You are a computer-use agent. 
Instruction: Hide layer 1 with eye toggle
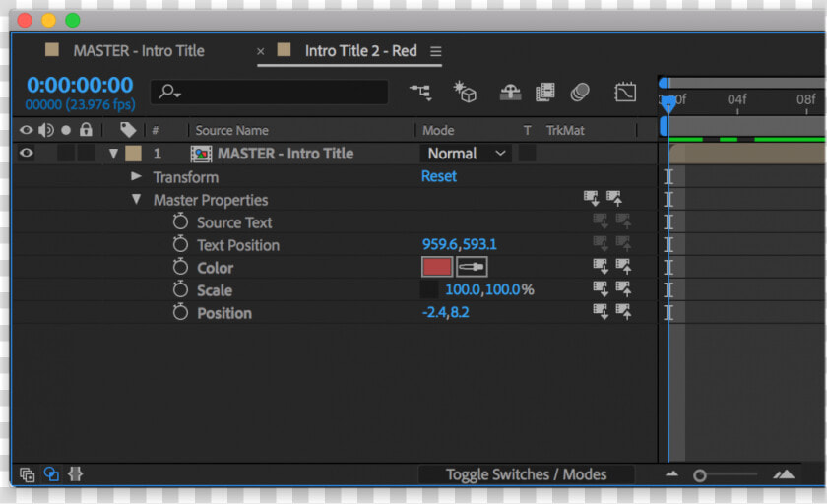tap(26, 153)
